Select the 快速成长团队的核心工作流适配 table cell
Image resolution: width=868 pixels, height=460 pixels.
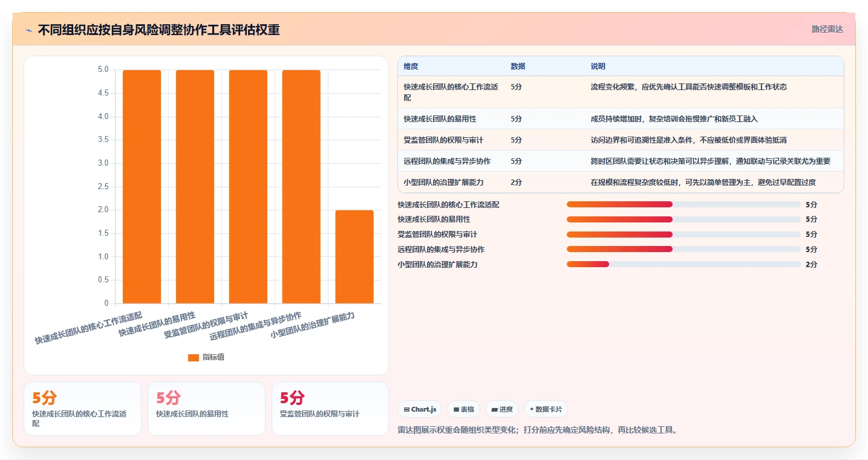coord(451,92)
